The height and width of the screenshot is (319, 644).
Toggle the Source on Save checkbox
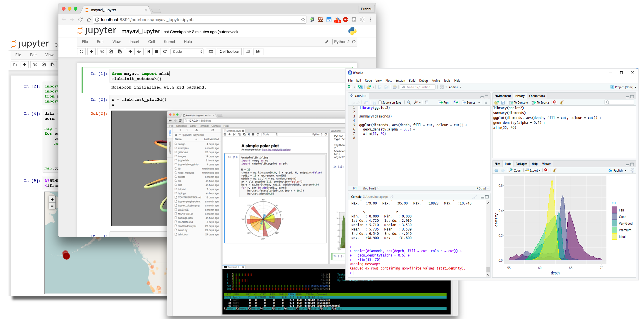coord(380,103)
